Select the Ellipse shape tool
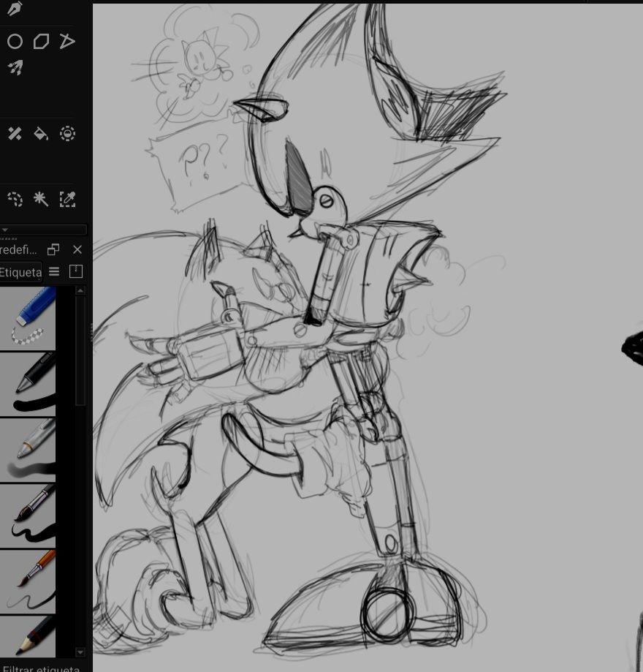Screen dimensions: 643x672 (x=15, y=42)
